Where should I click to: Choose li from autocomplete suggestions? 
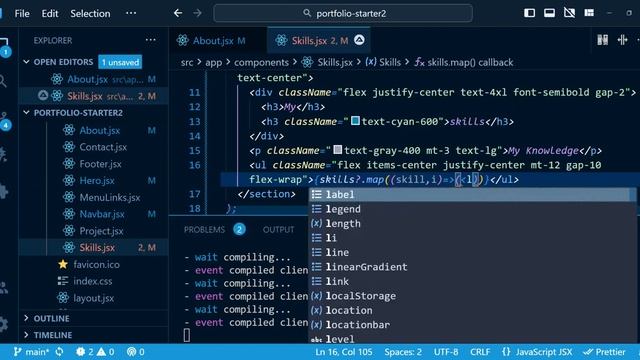tap(472, 238)
